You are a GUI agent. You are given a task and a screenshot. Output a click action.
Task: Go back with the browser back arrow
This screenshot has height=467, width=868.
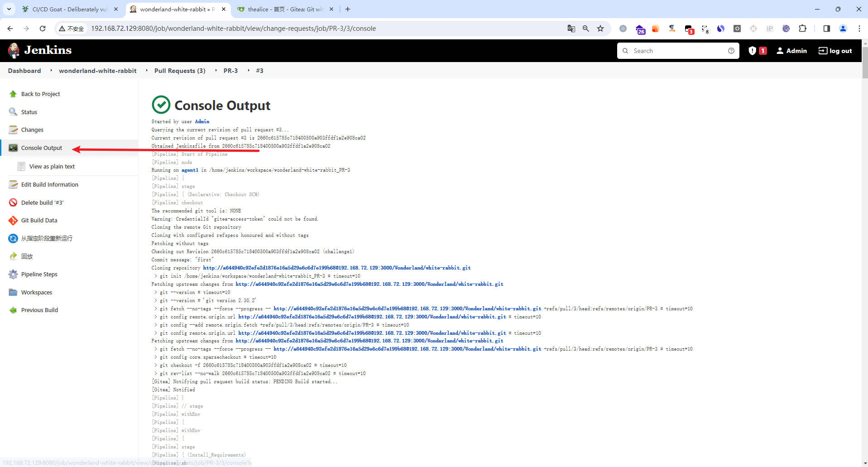click(10, 29)
